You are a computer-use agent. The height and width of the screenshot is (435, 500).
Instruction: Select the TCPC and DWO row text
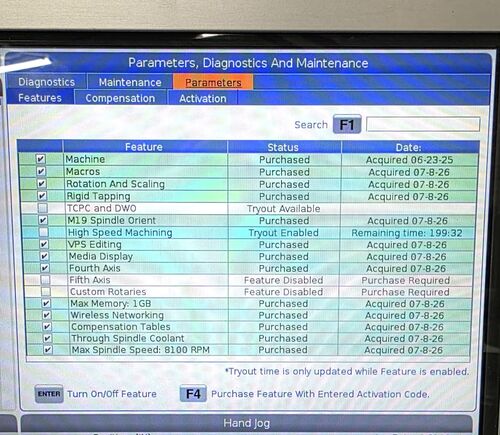click(x=102, y=208)
